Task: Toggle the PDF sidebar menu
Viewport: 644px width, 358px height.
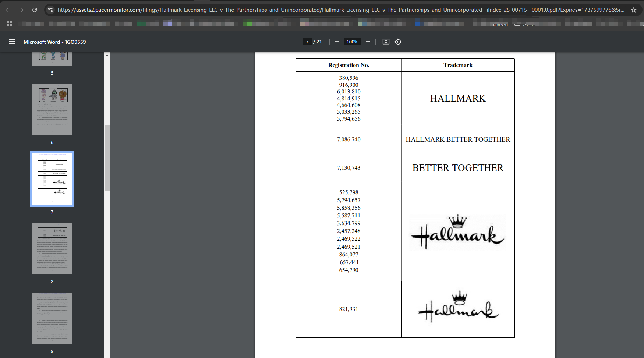Action: (12, 42)
